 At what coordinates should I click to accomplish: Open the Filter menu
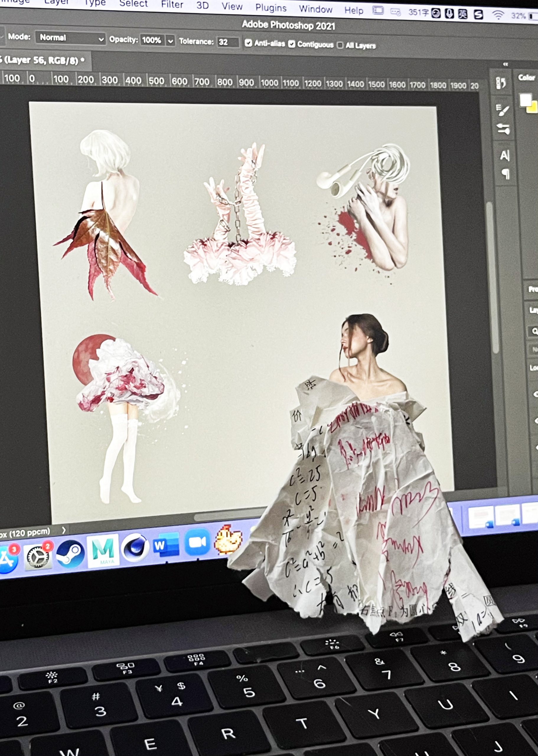172,5
